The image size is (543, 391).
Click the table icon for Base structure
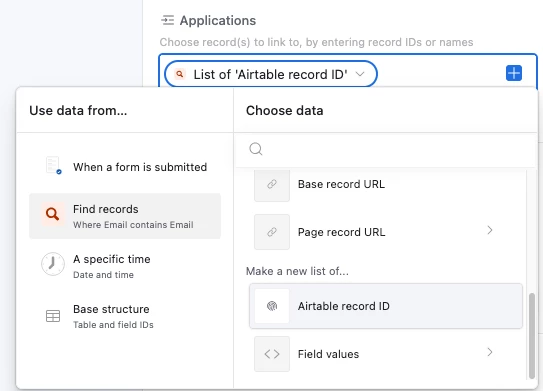(53, 316)
